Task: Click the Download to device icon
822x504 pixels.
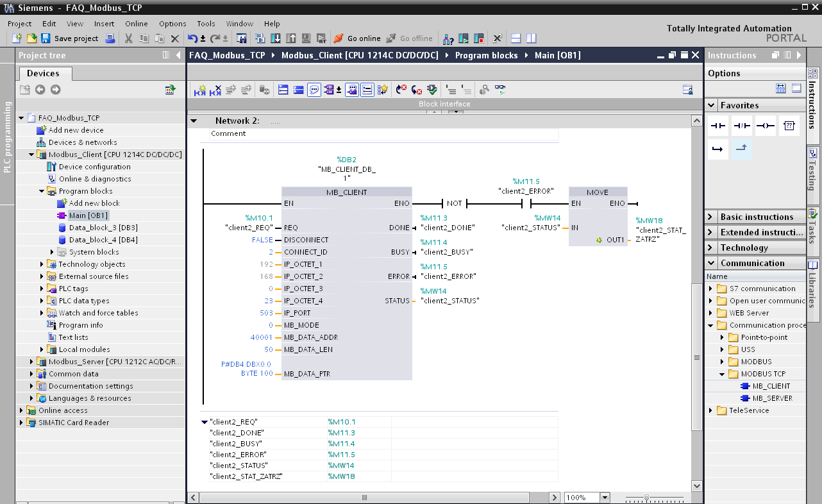Action: [x=275, y=38]
